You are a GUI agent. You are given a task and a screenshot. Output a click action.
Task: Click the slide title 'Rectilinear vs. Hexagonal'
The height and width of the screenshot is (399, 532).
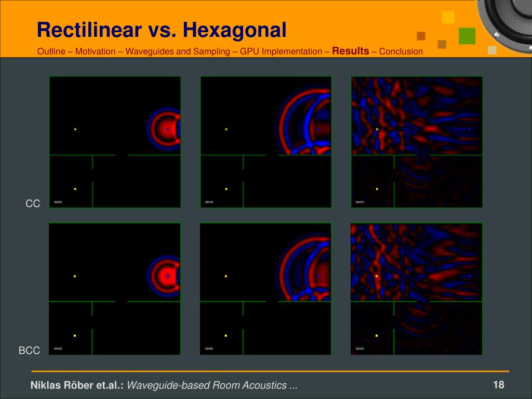[x=162, y=30]
